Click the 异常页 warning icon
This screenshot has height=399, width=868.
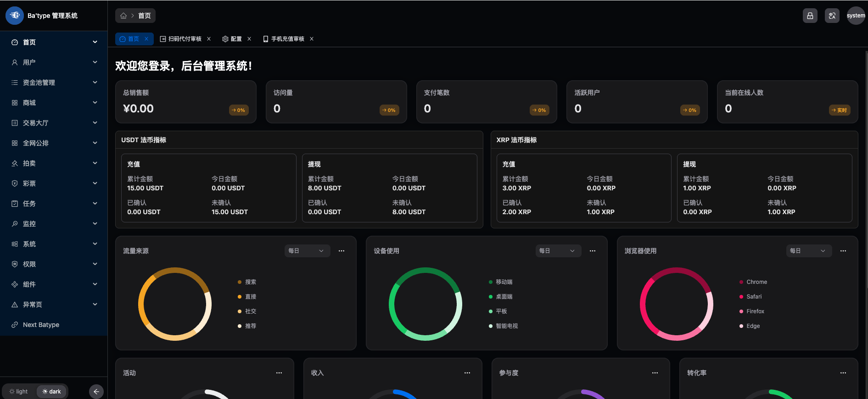click(15, 305)
